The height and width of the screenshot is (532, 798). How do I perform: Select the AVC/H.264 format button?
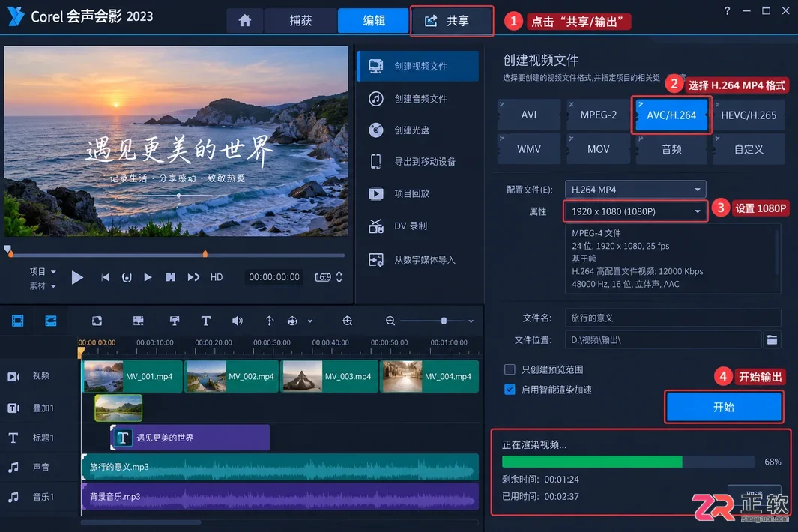671,115
